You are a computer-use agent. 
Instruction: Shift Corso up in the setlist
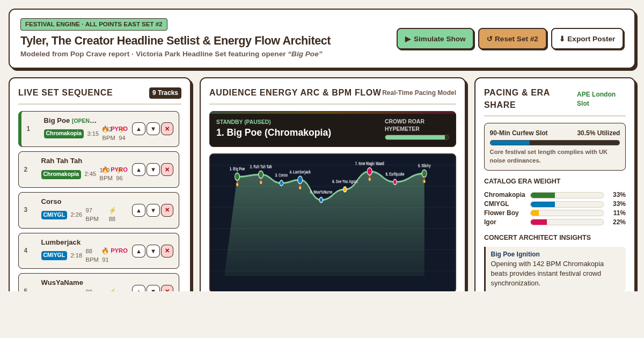[x=138, y=210]
